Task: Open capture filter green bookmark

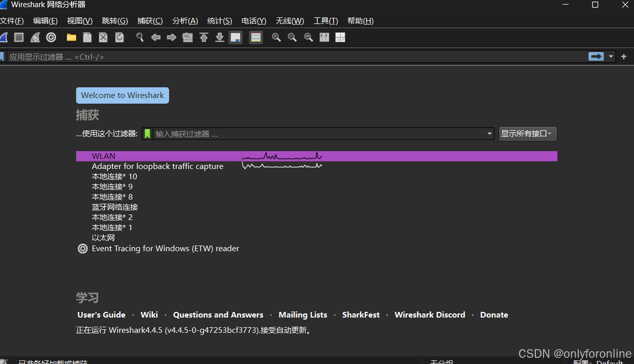Action: click(x=147, y=134)
